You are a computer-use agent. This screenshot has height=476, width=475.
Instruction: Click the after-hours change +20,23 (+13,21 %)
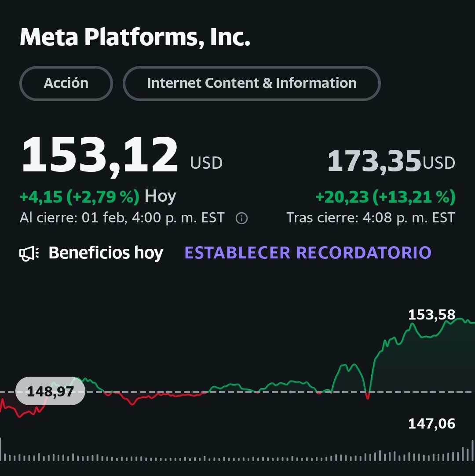385,197
